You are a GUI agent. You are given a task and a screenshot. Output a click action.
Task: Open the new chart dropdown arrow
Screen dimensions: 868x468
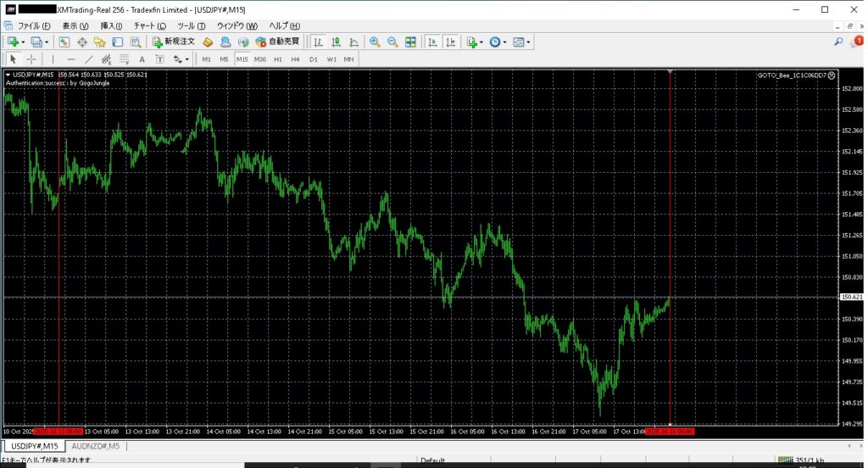coord(23,42)
